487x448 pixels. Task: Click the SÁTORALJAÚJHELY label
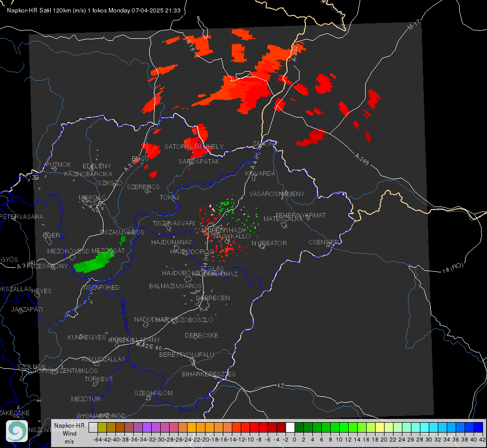(194, 146)
